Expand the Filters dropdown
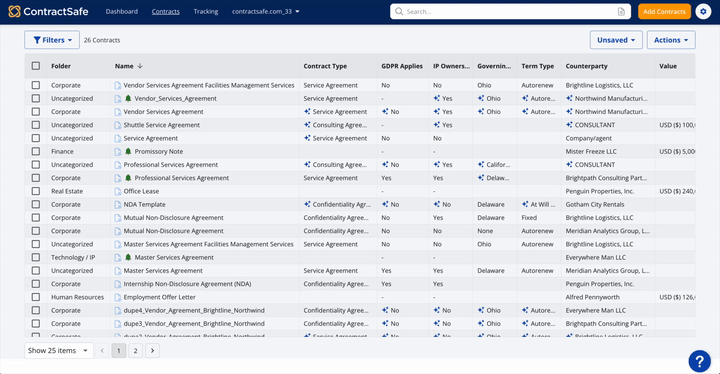The image size is (720, 374). (52, 40)
